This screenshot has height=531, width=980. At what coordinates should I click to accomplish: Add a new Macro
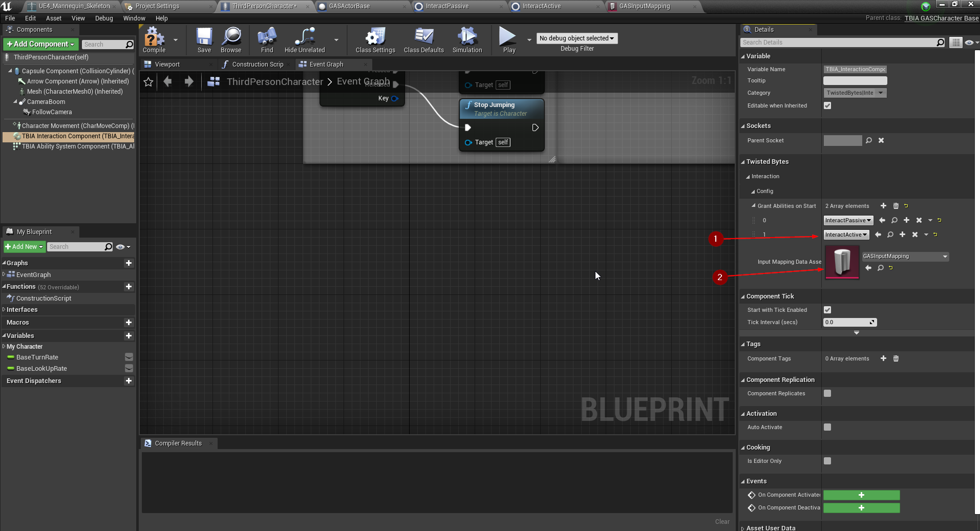129,323
